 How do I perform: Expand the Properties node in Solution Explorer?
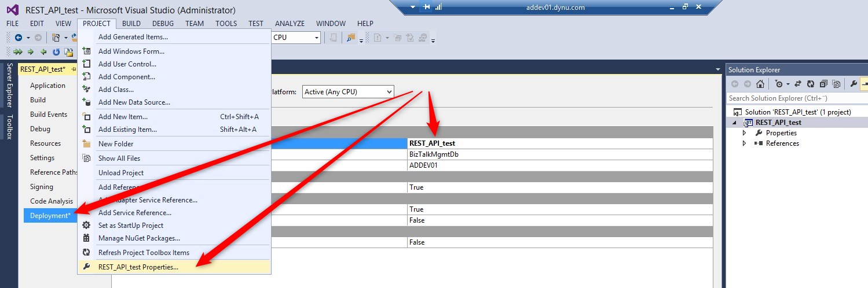pos(745,133)
